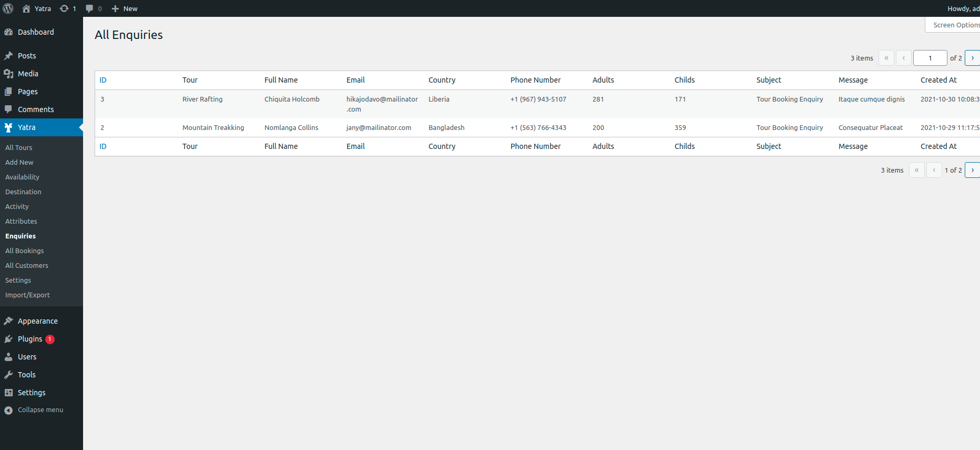The image size is (980, 450).
Task: Click the country Liberia cell
Action: tap(439, 99)
